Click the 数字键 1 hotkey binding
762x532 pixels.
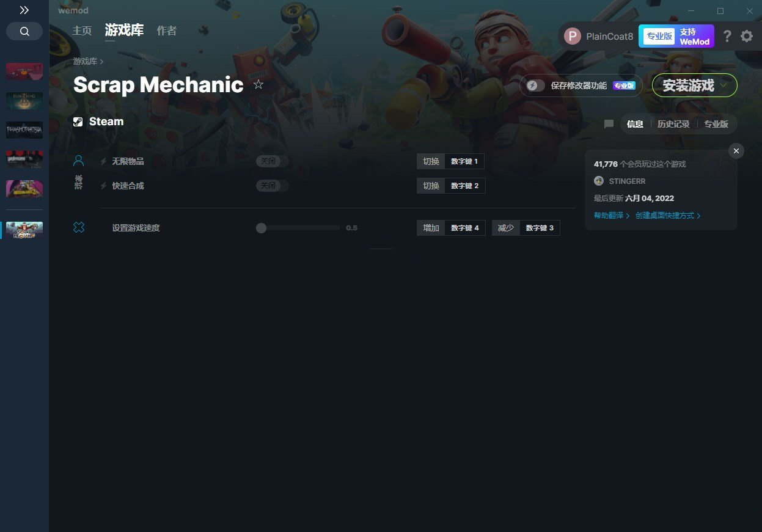464,161
